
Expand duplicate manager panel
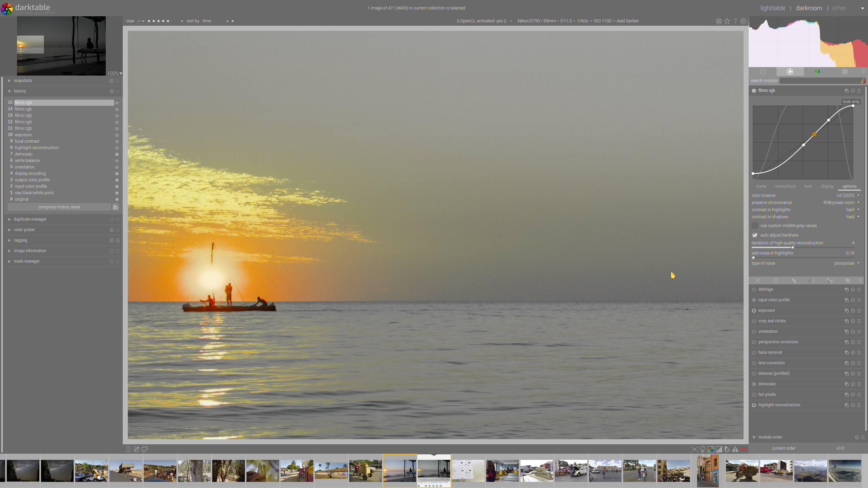[x=9, y=219]
